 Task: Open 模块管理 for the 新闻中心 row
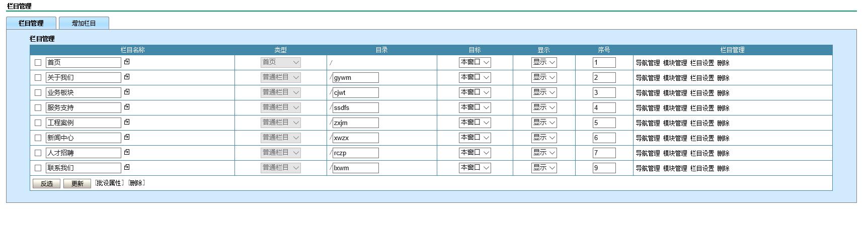pos(675,138)
